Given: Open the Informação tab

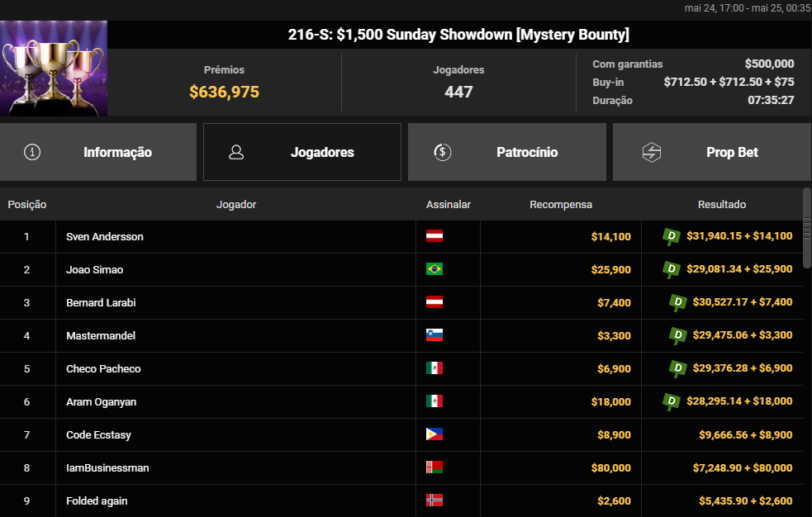Looking at the screenshot, I should click(x=97, y=152).
